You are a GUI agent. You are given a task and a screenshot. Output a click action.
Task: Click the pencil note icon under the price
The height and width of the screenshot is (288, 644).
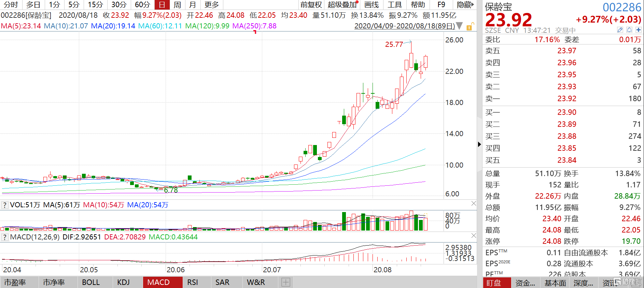click(x=620, y=30)
